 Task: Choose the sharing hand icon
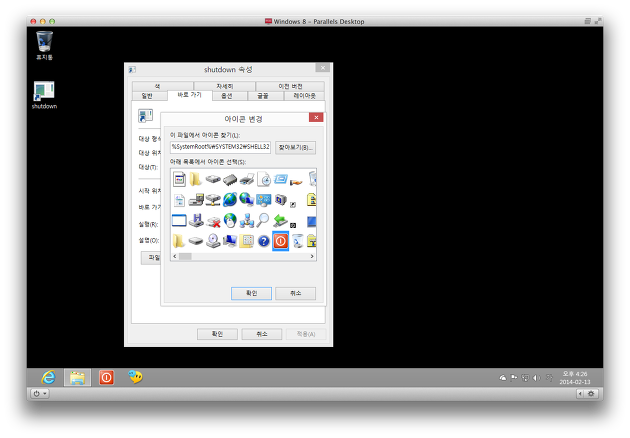point(296,182)
